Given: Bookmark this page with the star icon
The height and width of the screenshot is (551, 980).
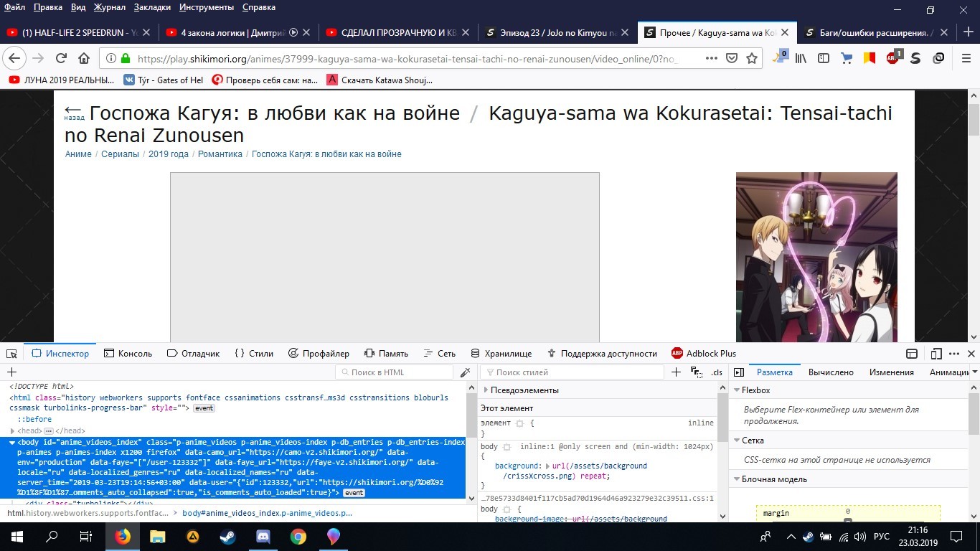Looking at the screenshot, I should (752, 59).
